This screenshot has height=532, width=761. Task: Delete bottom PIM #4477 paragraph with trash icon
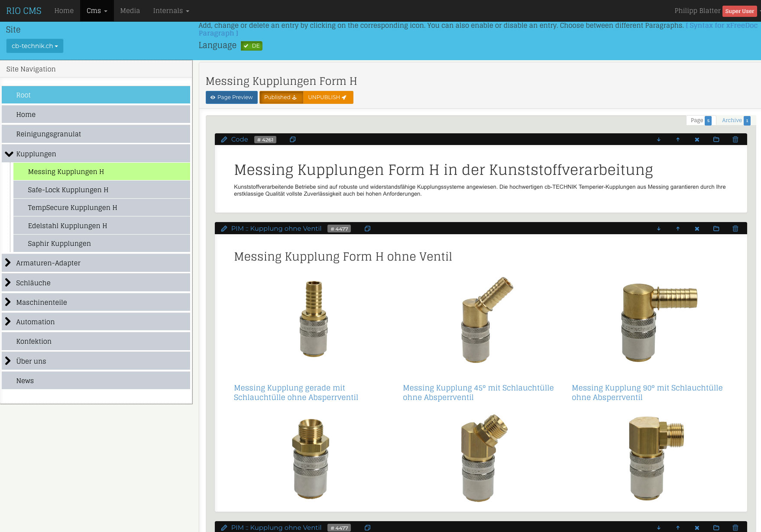point(735,528)
